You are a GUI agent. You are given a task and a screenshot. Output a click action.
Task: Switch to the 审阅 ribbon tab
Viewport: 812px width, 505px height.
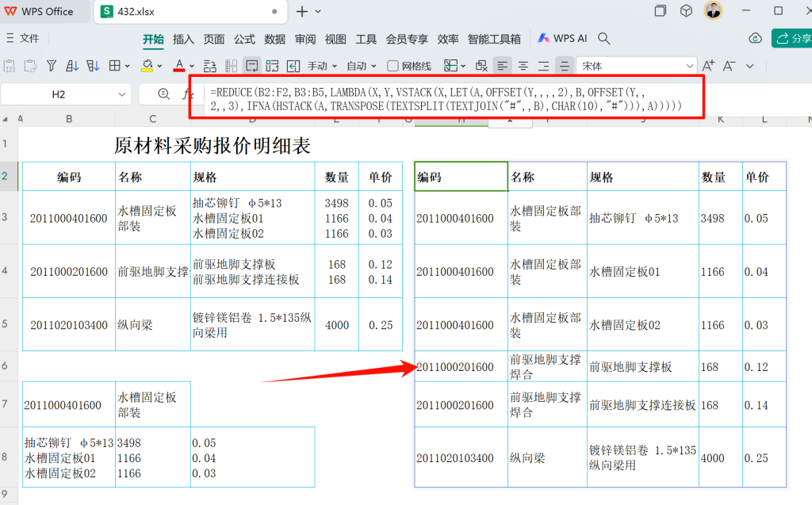point(305,39)
